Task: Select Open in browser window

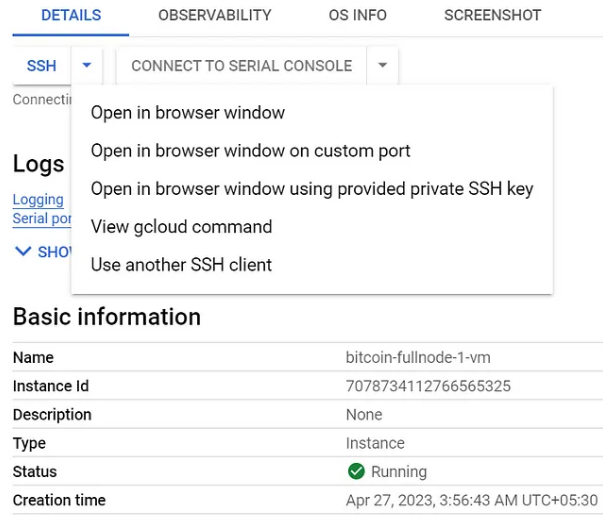Action: tap(188, 113)
